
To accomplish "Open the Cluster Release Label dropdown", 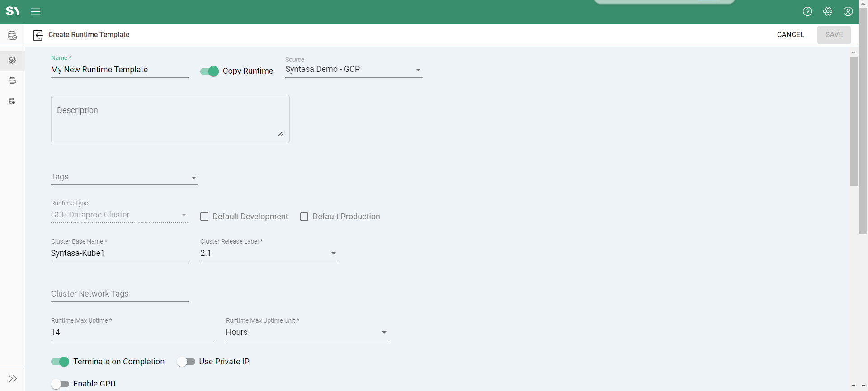I will point(269,254).
